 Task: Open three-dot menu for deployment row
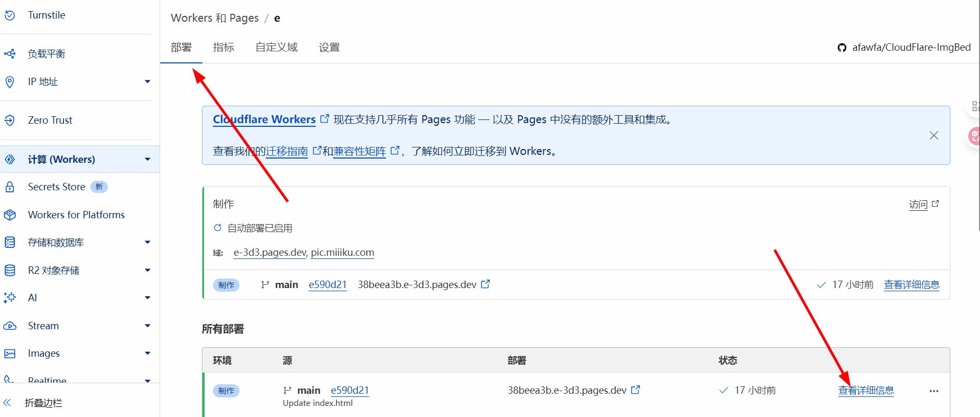tap(934, 391)
